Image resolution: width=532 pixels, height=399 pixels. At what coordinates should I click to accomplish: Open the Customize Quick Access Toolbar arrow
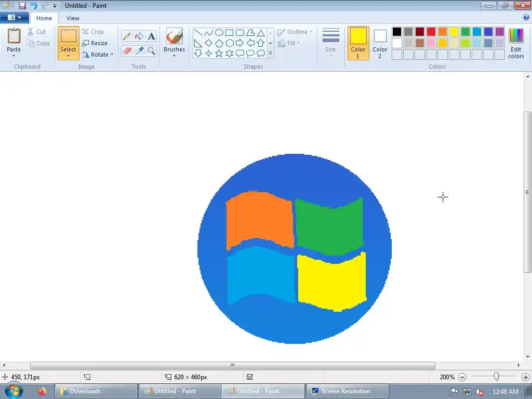[x=55, y=6]
